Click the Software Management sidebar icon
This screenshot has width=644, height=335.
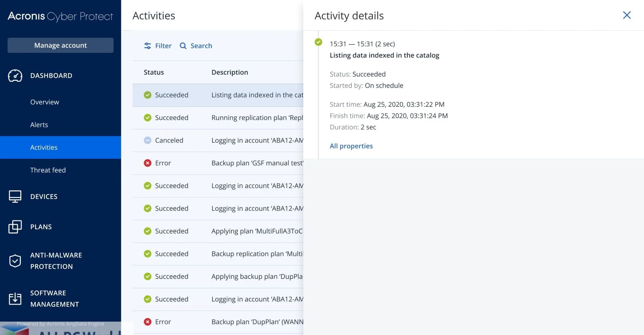coord(15,298)
